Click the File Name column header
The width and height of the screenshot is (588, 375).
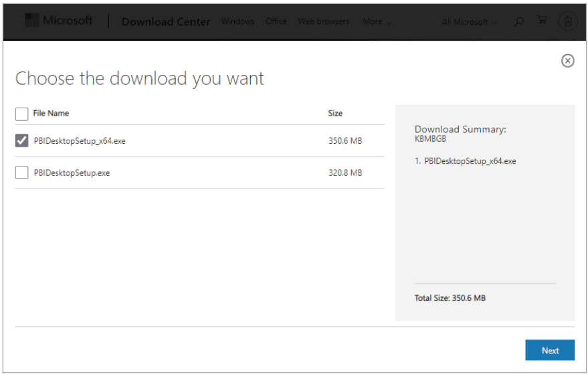click(51, 114)
